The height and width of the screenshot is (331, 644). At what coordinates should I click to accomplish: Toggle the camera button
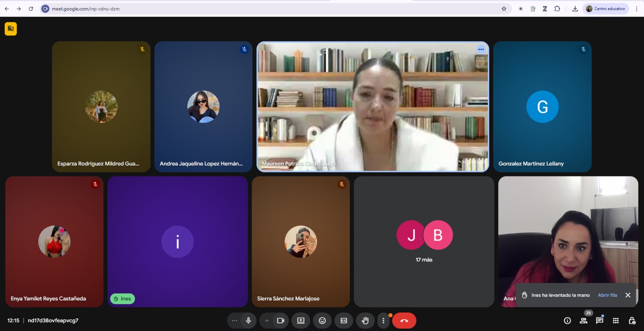click(x=281, y=321)
